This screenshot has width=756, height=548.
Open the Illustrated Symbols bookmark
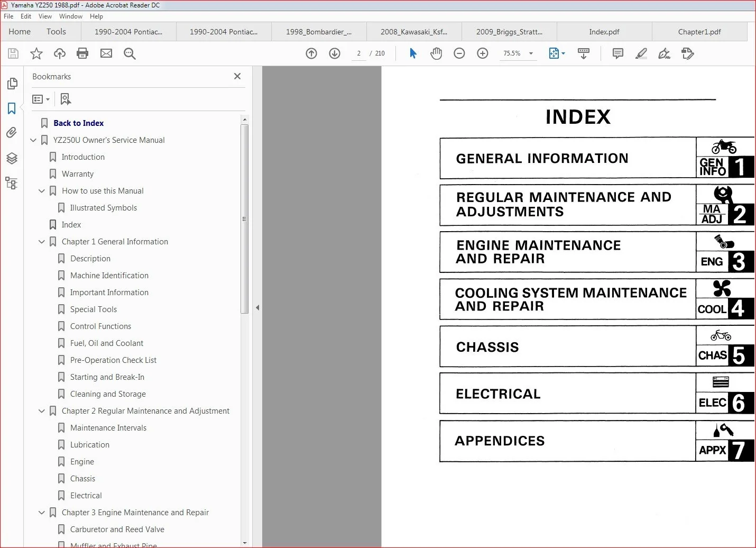point(104,208)
